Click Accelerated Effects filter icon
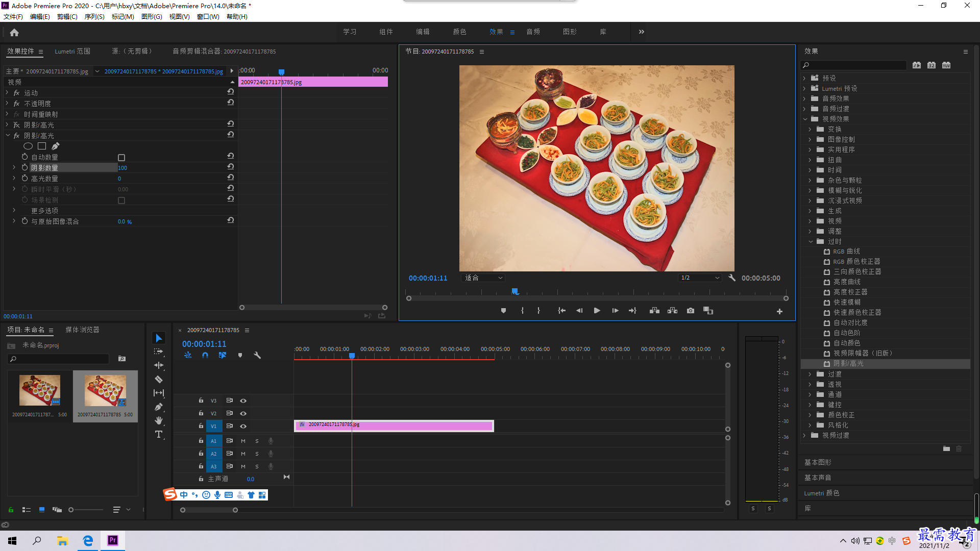 pos(917,65)
